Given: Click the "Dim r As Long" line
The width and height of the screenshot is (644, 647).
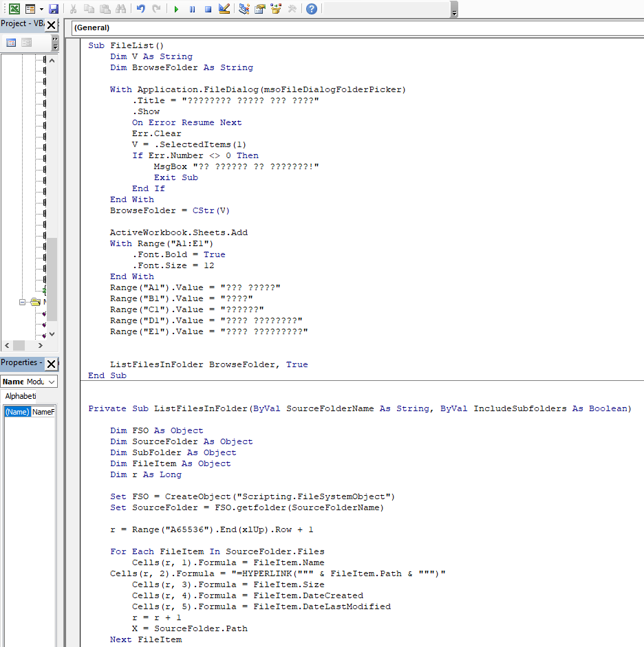Looking at the screenshot, I should (146, 474).
